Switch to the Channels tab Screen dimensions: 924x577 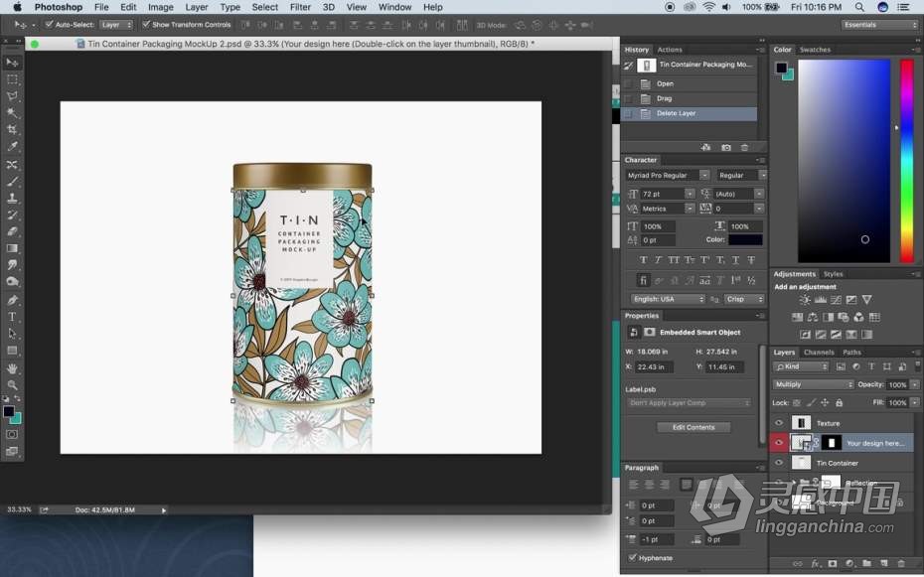(819, 353)
